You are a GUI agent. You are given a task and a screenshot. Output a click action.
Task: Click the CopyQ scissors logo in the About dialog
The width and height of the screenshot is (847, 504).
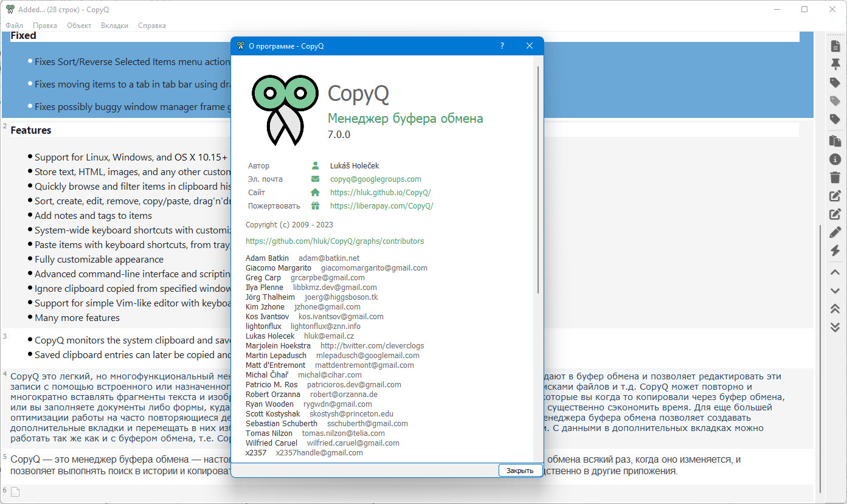(285, 109)
